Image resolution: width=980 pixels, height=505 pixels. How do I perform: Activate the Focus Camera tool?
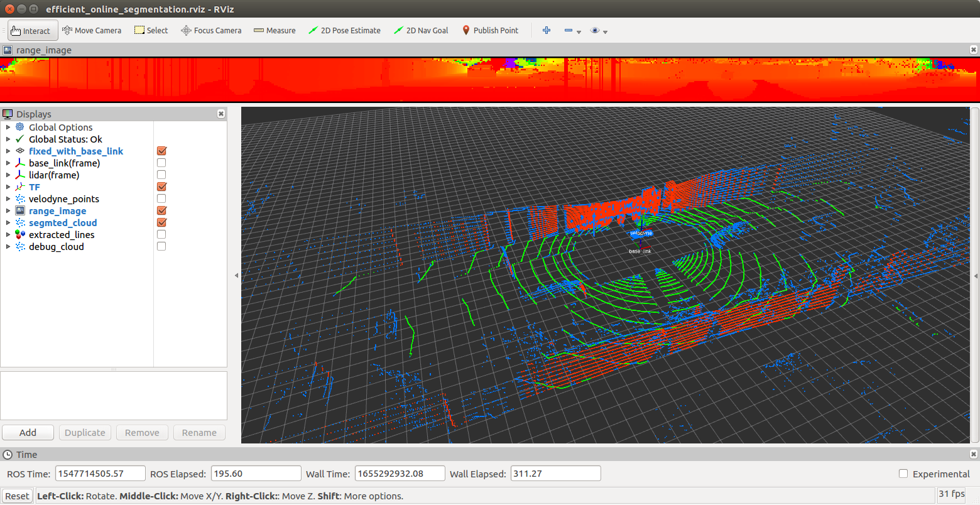pyautogui.click(x=211, y=30)
